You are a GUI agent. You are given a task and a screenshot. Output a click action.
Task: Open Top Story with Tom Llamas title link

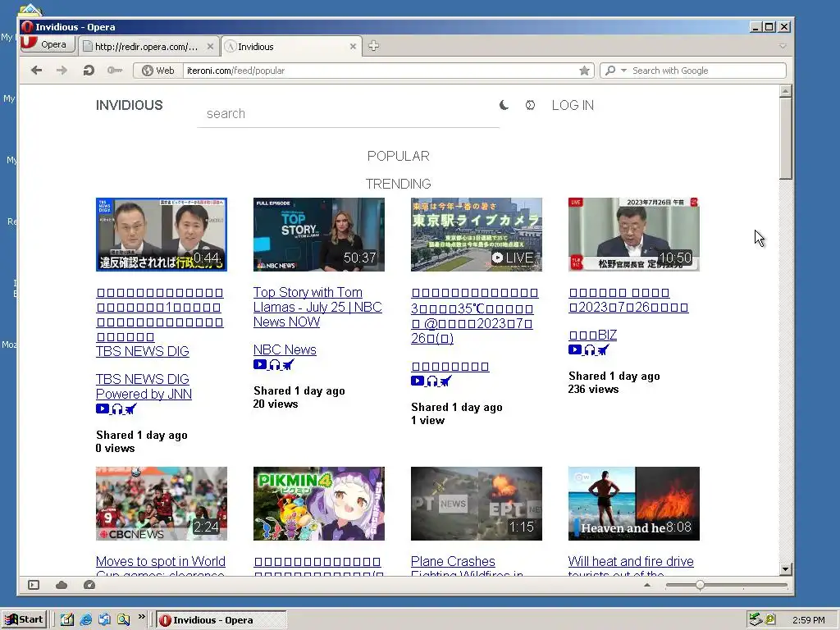click(317, 307)
